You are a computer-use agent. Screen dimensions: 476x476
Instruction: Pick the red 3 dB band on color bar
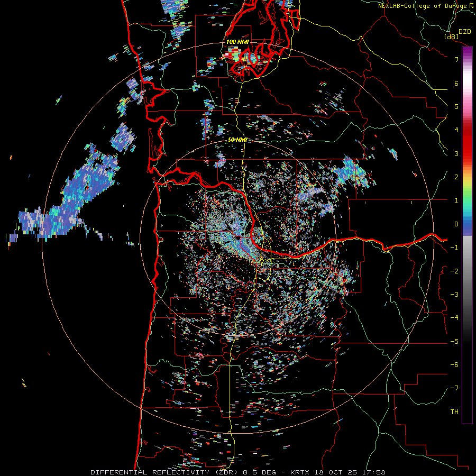pos(467,153)
